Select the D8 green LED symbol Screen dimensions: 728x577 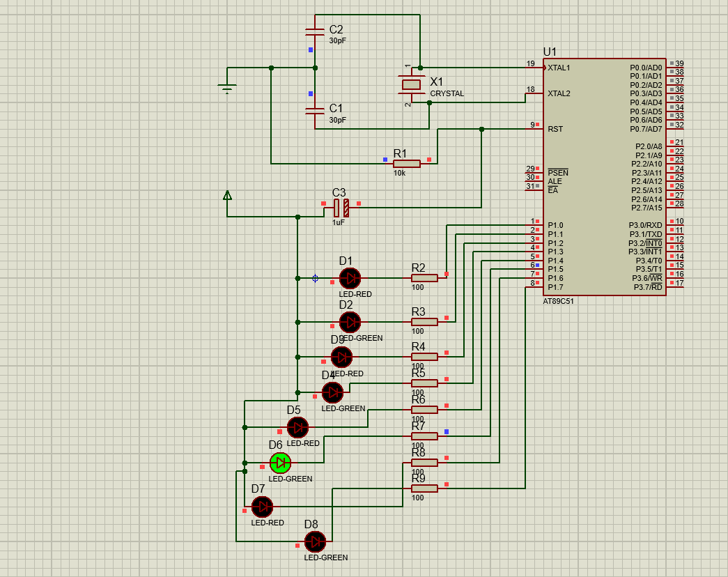tap(316, 541)
